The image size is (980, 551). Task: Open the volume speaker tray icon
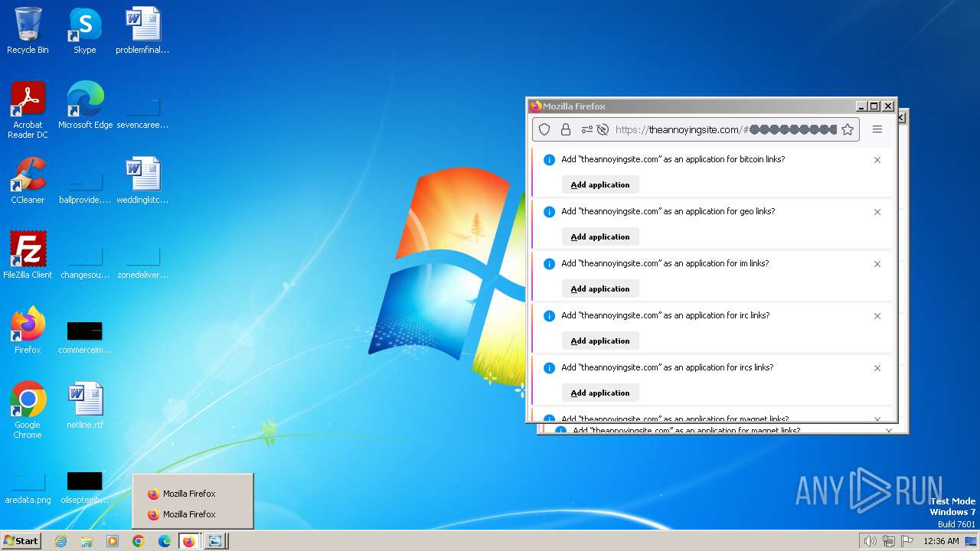[x=870, y=541]
